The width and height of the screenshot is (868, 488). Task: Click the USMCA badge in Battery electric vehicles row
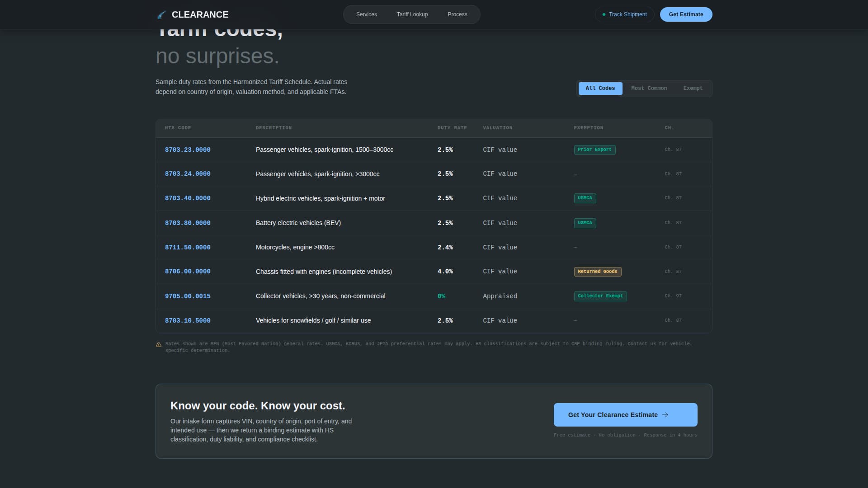point(585,223)
